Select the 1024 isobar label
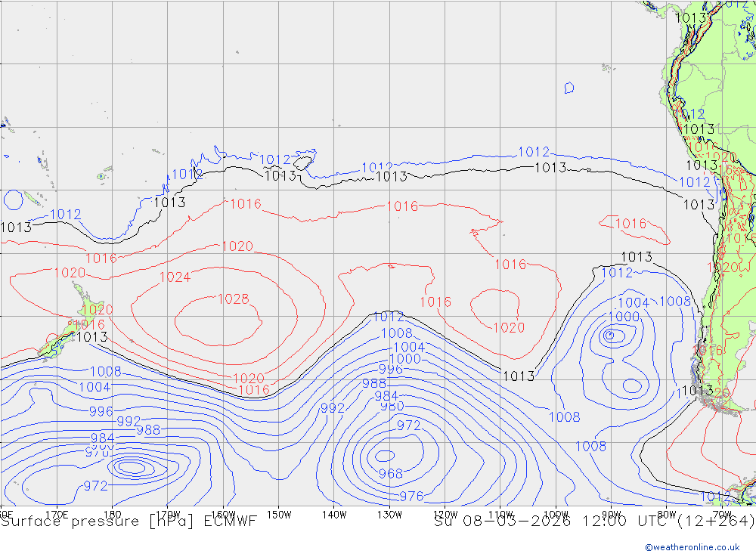756x554 pixels. pyautogui.click(x=175, y=277)
